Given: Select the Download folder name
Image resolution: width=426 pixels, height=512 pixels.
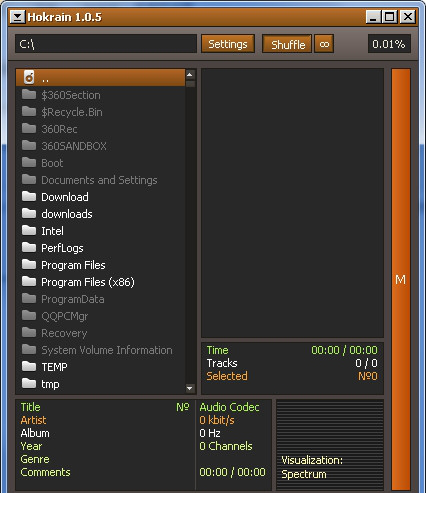Looking at the screenshot, I should tap(65, 197).
